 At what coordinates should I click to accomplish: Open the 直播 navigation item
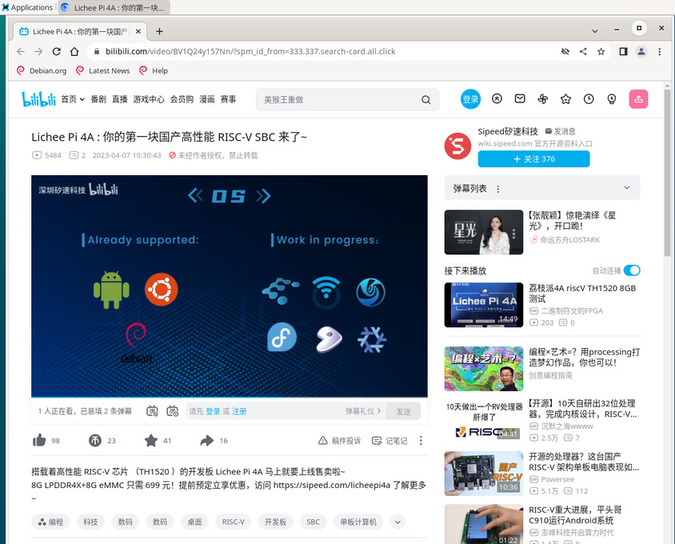pos(120,99)
